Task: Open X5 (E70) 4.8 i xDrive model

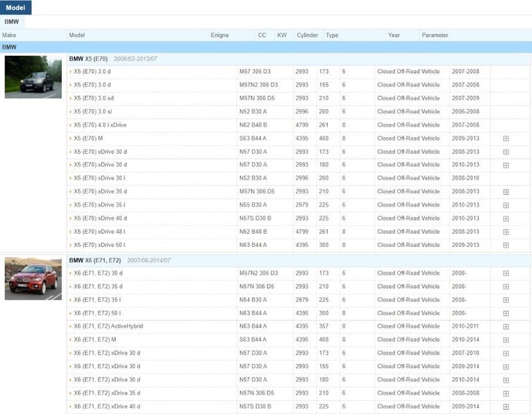Action: (100, 125)
